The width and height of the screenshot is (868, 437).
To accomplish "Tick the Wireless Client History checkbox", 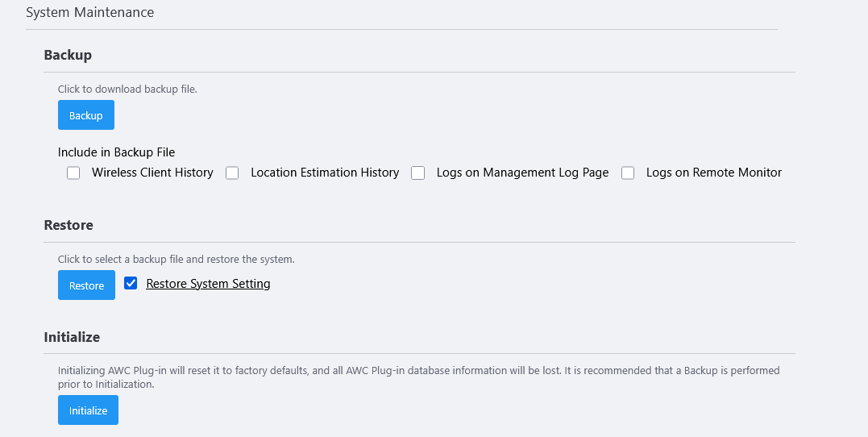I will pyautogui.click(x=73, y=173).
